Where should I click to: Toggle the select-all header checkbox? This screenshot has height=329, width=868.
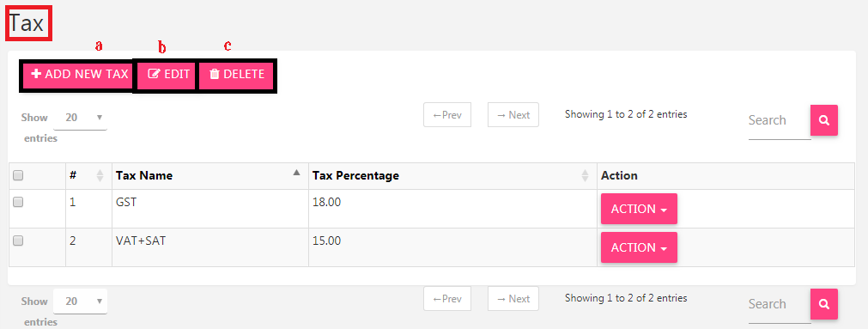[x=18, y=175]
